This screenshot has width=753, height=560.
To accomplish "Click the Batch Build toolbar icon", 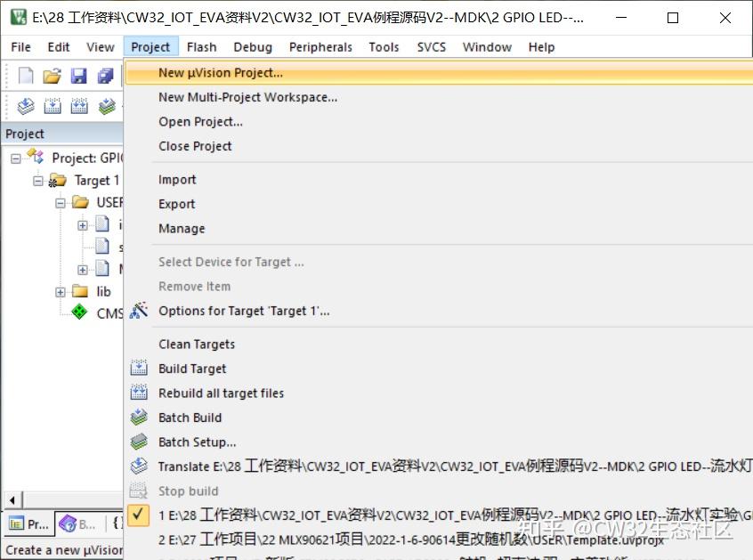I will click(107, 106).
